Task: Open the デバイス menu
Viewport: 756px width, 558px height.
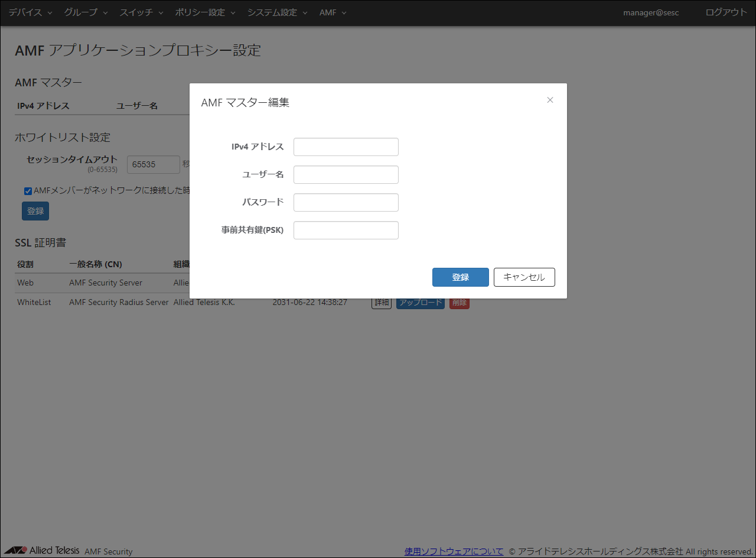Action: click(x=25, y=12)
